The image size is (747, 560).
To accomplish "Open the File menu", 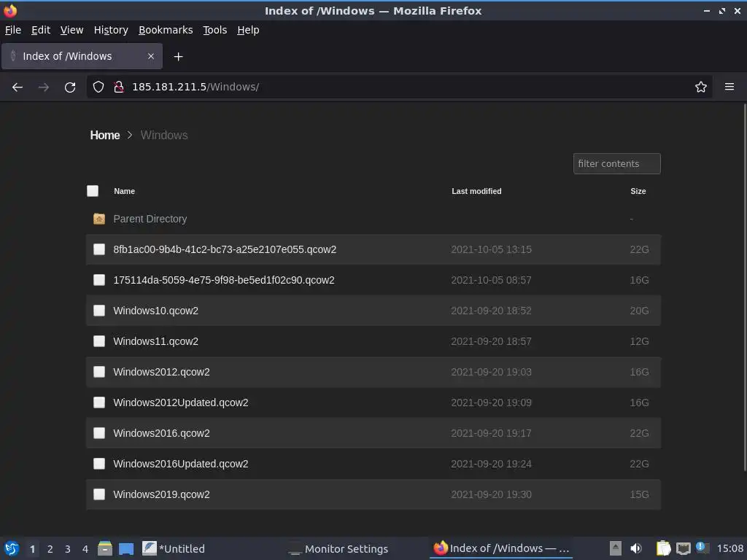I will click(13, 30).
